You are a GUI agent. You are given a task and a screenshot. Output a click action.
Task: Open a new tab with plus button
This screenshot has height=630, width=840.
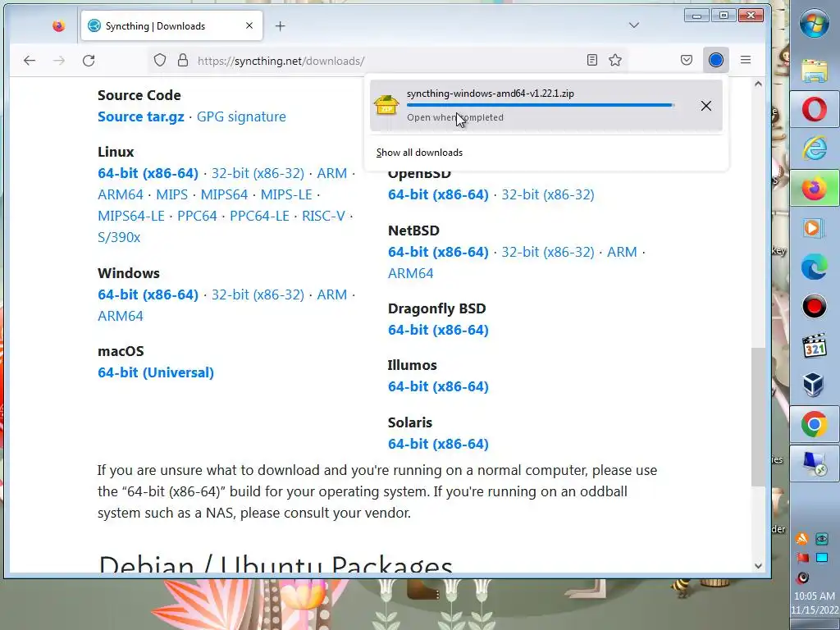click(x=281, y=25)
